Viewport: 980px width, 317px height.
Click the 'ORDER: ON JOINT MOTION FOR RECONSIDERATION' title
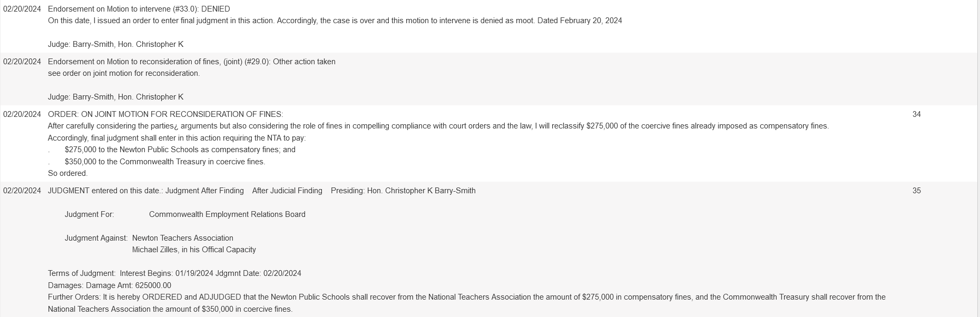165,114
